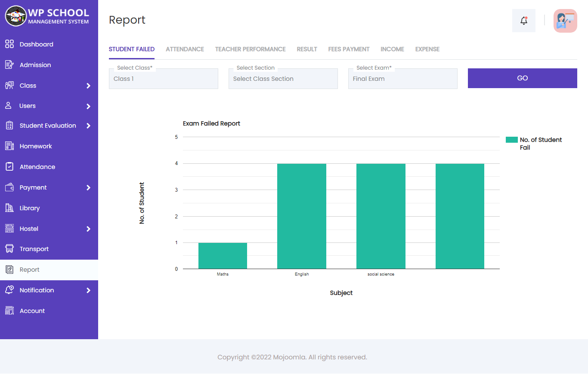Expand the Notification submenu arrow
588x374 pixels.
[88, 290]
